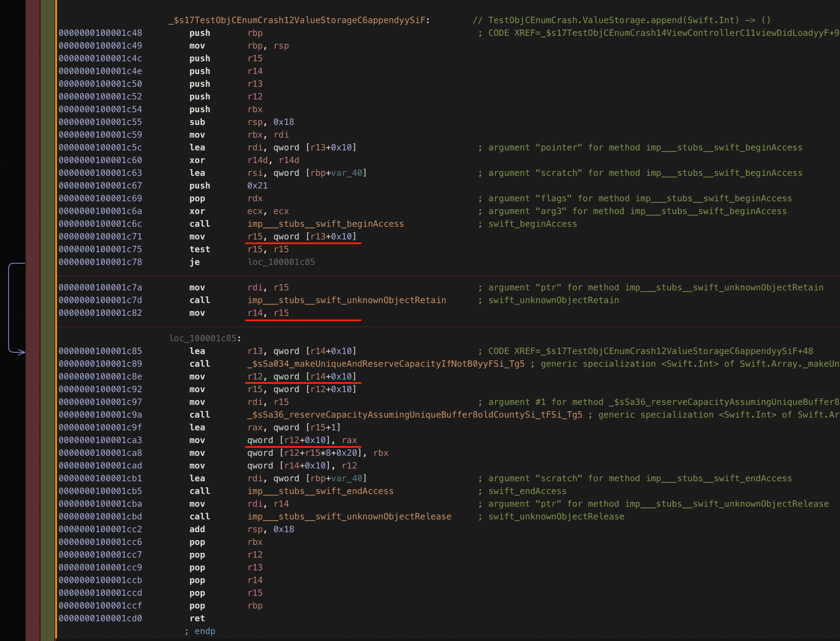Click the '; swift_unknownObjectRelease' comment
Screen dimensions: 840x641
(551, 516)
